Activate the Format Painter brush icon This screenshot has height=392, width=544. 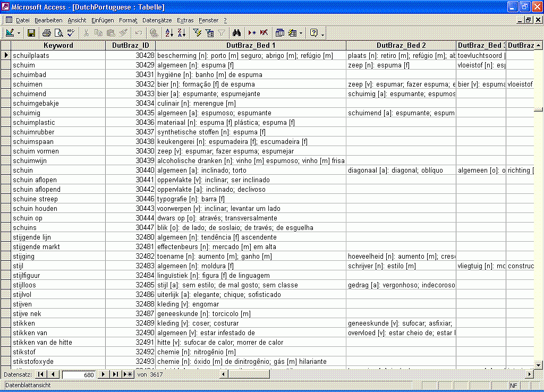123,33
